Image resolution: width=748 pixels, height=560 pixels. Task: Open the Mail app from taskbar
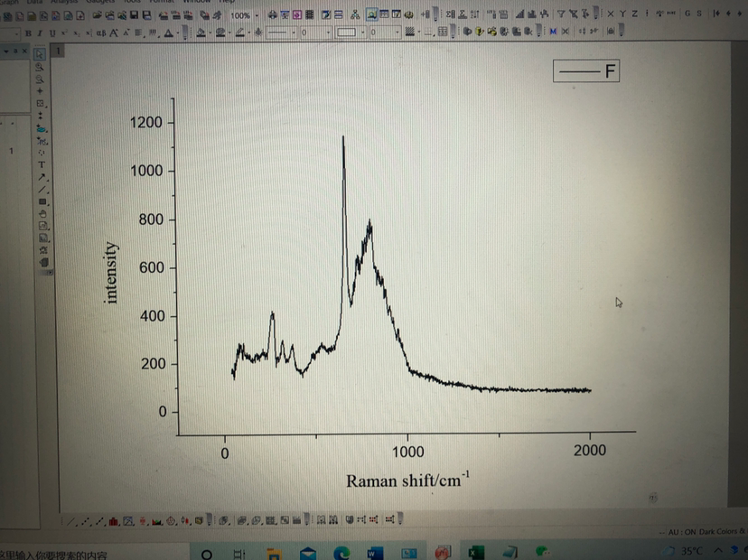tap(308, 554)
